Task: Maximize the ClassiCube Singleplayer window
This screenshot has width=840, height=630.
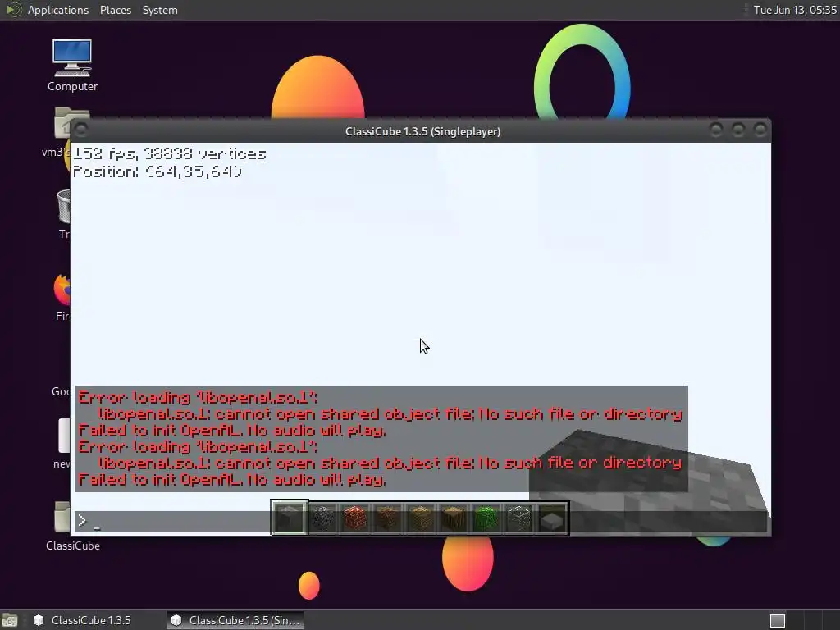Action: click(737, 130)
